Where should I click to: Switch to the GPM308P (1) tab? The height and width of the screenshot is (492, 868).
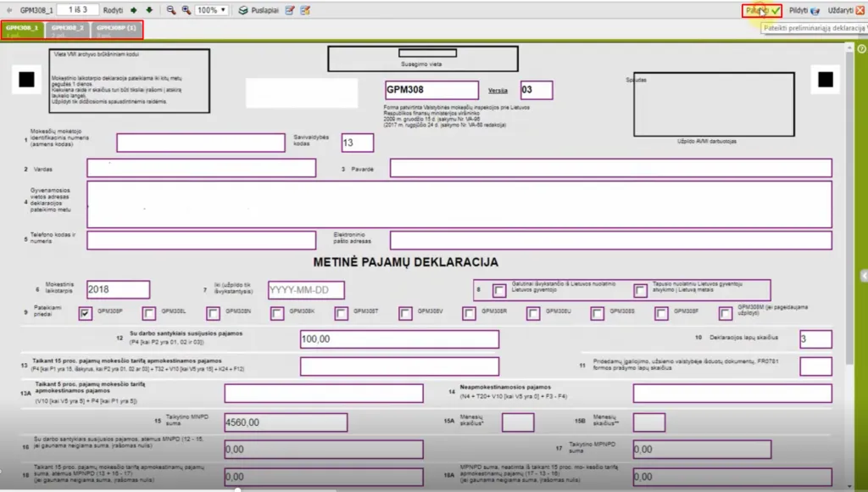coord(116,30)
